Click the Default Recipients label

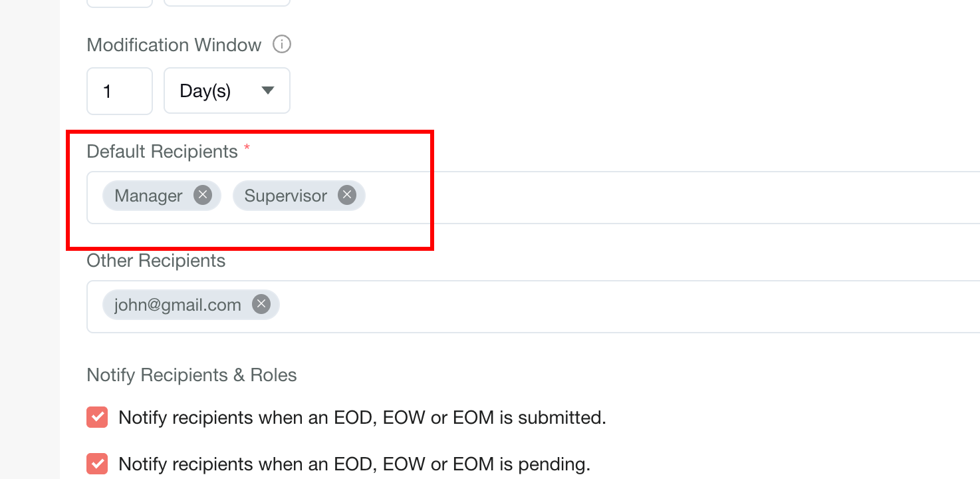pyautogui.click(x=162, y=152)
